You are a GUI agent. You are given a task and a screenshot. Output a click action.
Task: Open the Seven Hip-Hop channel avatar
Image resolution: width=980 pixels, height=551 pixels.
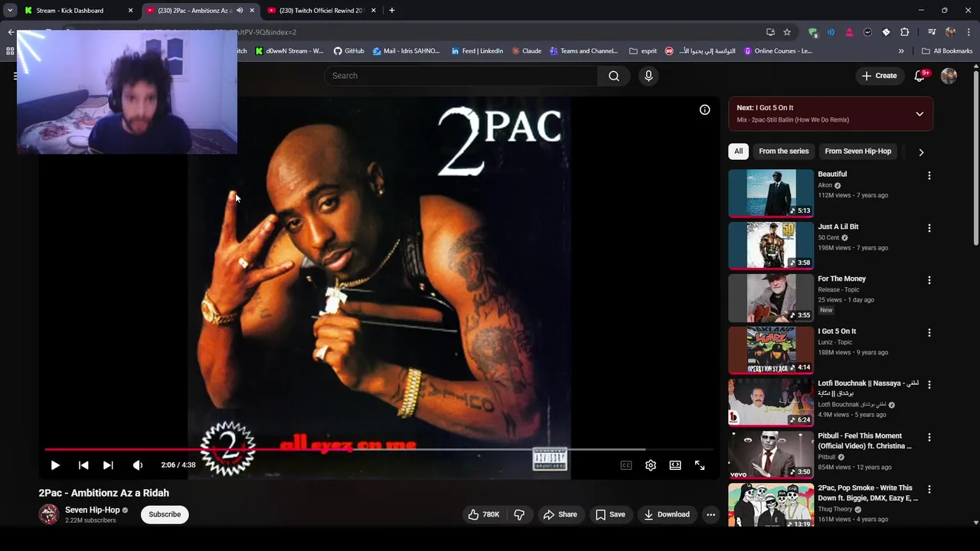pyautogui.click(x=49, y=514)
